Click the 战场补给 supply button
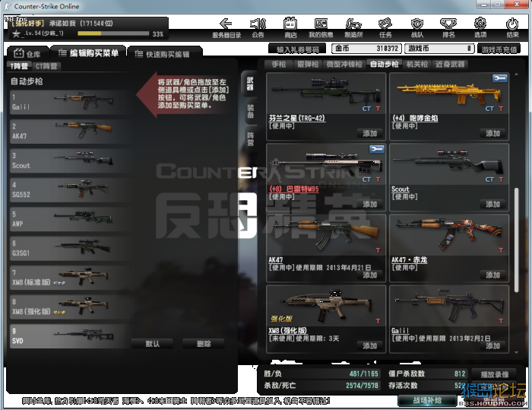 pyautogui.click(x=427, y=400)
